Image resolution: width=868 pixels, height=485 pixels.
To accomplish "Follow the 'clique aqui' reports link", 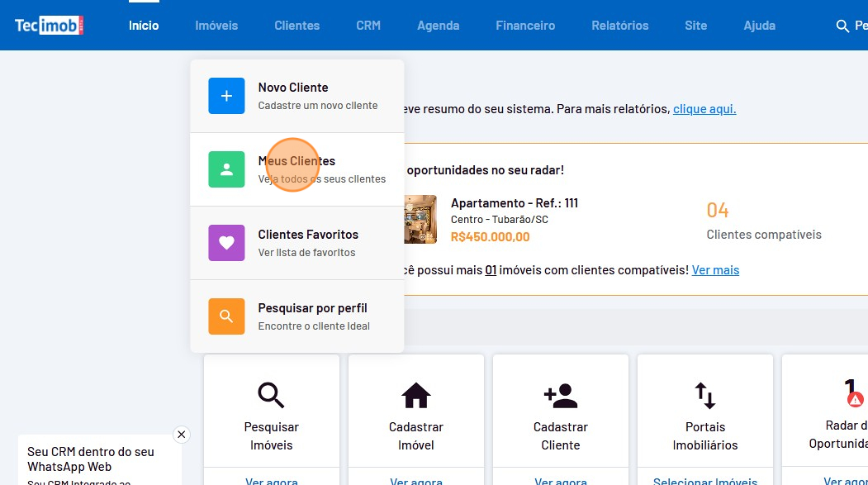I will tap(704, 109).
